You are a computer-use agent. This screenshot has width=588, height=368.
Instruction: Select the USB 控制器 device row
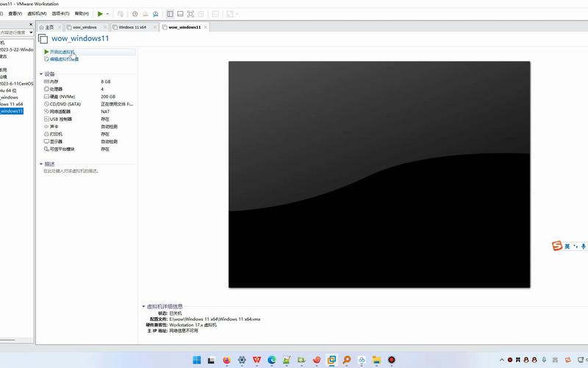(x=88, y=119)
